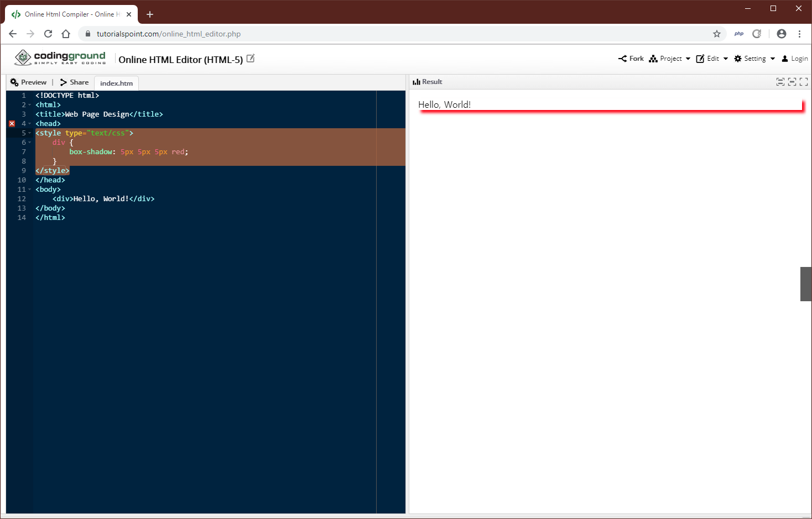Click the div Hello World code line
The height and width of the screenshot is (519, 812).
pyautogui.click(x=103, y=199)
